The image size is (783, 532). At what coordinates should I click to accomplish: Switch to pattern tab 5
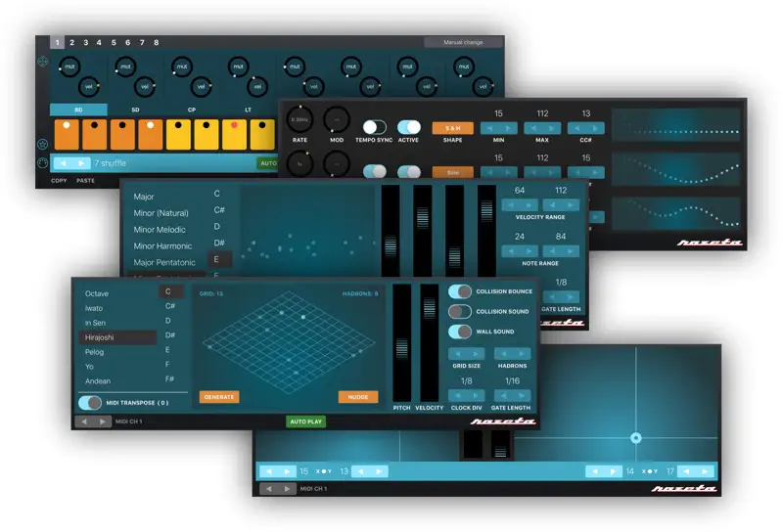114,42
